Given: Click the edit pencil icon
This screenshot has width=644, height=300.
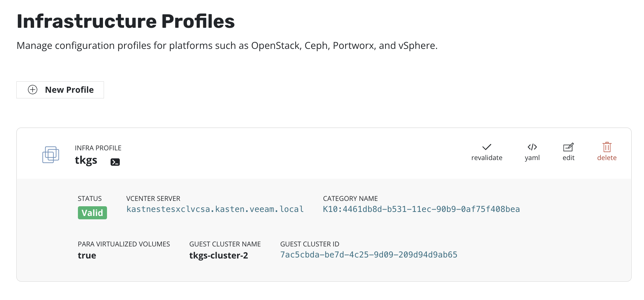Looking at the screenshot, I should [x=568, y=147].
